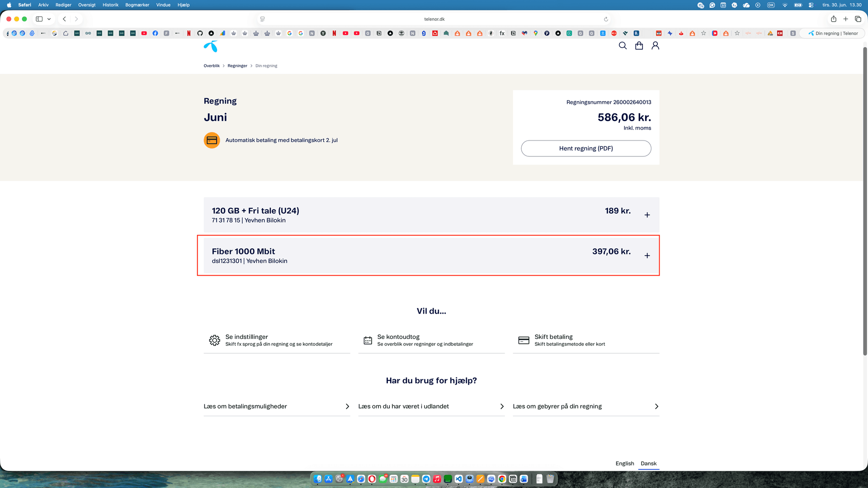This screenshot has width=868, height=488.
Task: Expand the 120 GB + Fri tale row
Action: click(x=431, y=215)
